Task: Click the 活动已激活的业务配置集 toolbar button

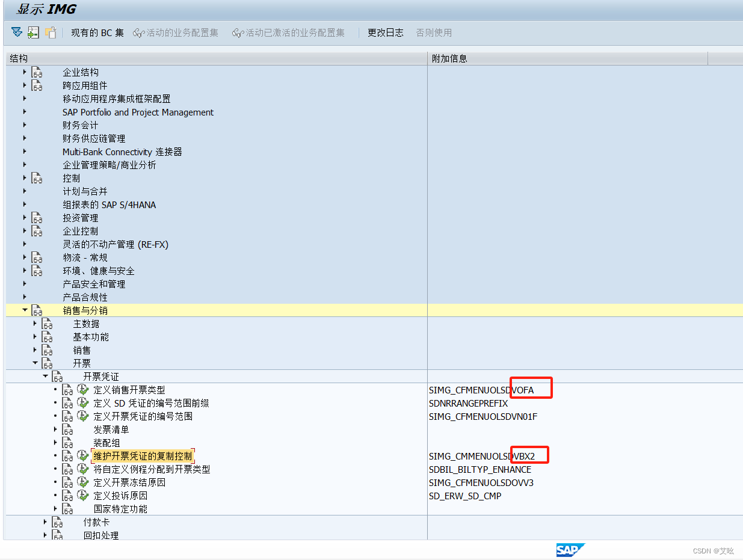Action: 289,32
